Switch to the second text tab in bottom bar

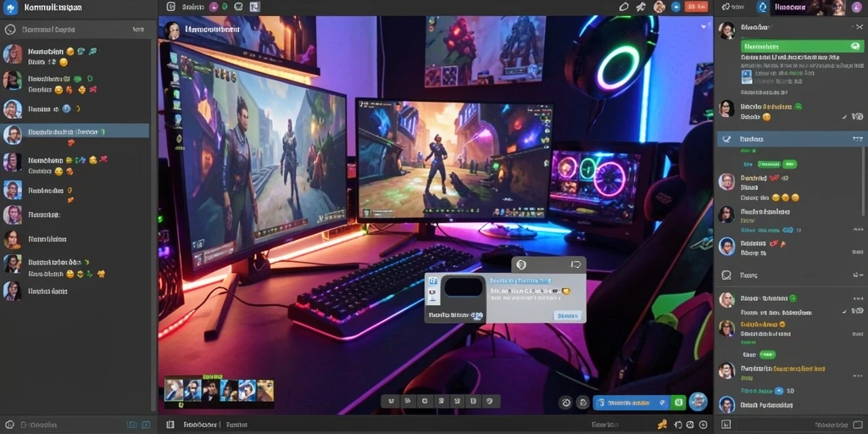coord(236,425)
